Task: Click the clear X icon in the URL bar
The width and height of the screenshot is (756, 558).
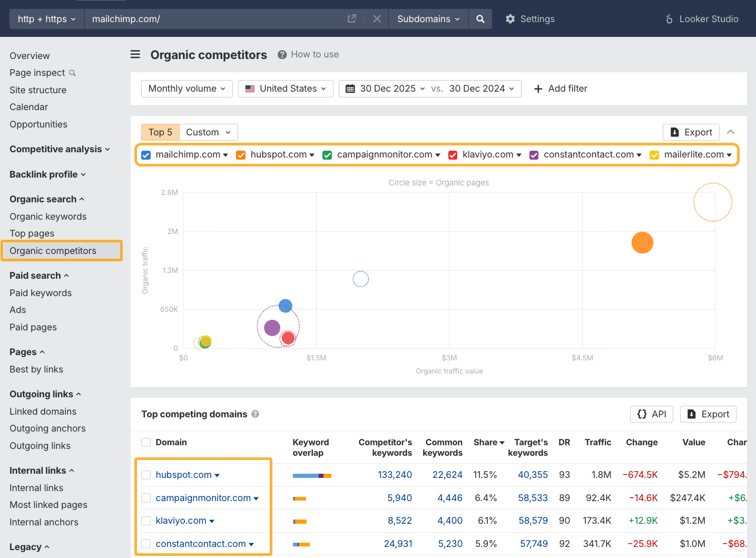Action: pyautogui.click(x=377, y=18)
